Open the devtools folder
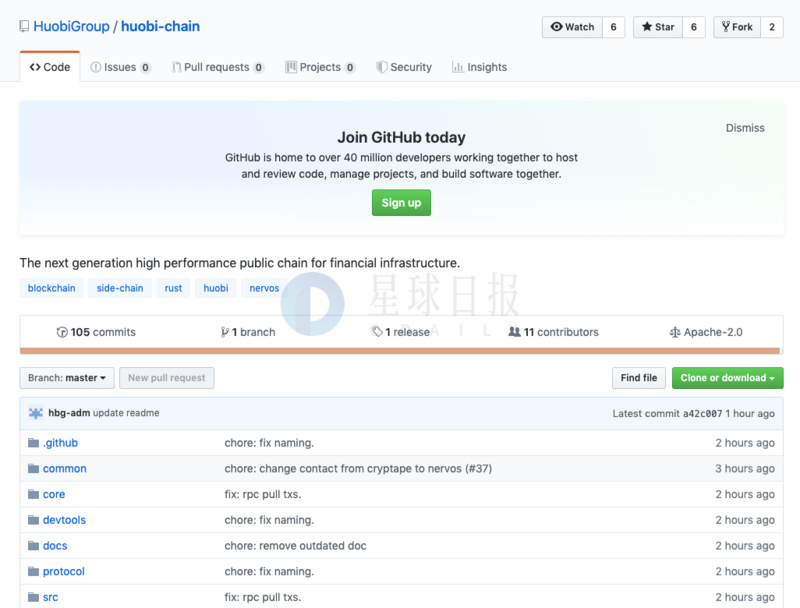The image size is (800, 608). point(64,520)
